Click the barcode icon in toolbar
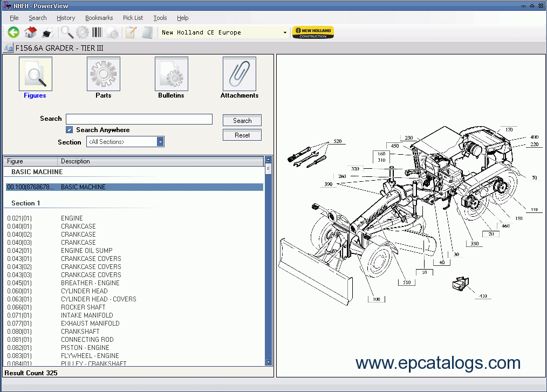547x392 pixels. pos(97,32)
